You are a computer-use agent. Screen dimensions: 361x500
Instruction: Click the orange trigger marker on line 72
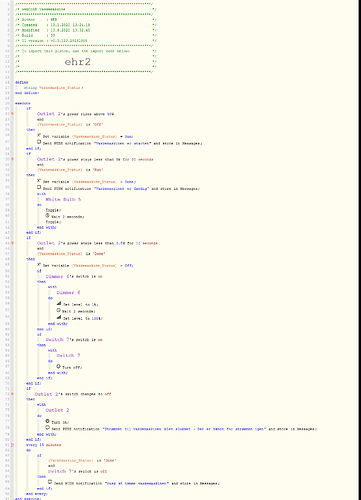pos(12,394)
